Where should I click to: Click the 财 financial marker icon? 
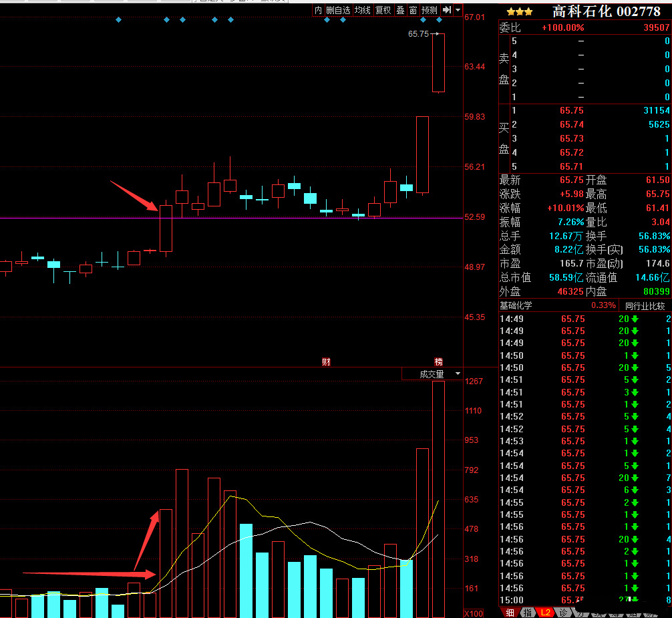point(326,362)
